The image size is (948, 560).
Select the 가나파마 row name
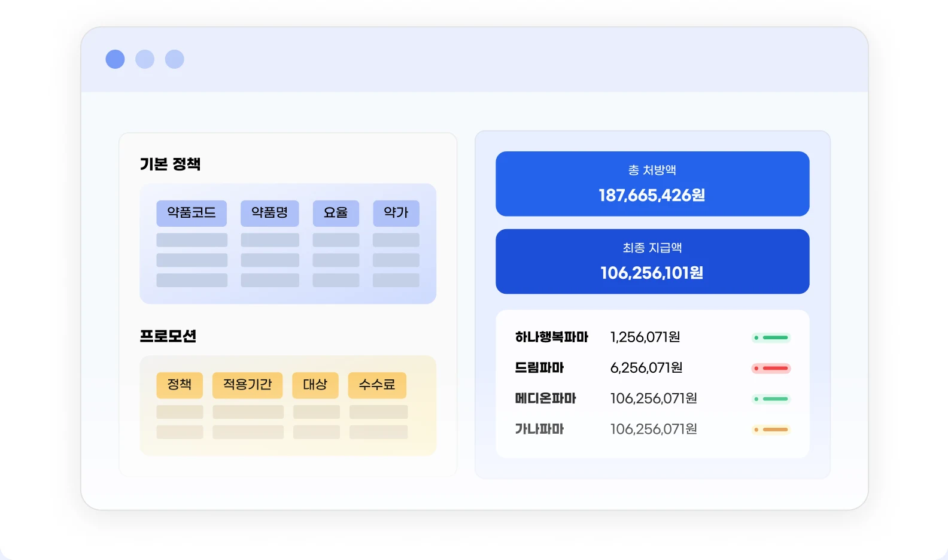click(539, 429)
